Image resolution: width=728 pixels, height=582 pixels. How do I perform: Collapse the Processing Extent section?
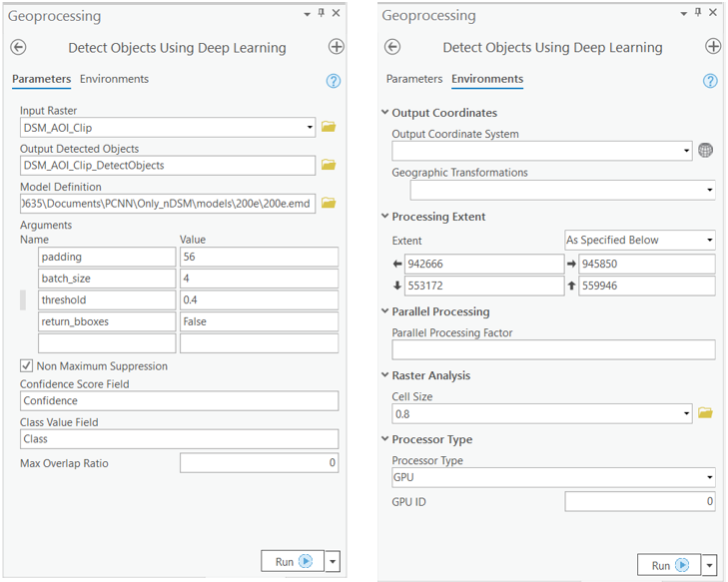385,217
